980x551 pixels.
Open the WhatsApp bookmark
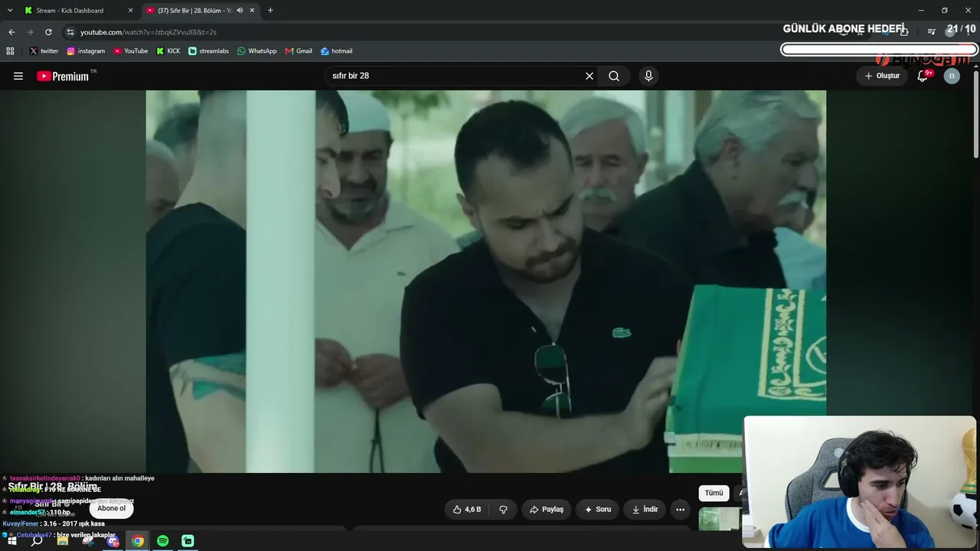pyautogui.click(x=257, y=51)
